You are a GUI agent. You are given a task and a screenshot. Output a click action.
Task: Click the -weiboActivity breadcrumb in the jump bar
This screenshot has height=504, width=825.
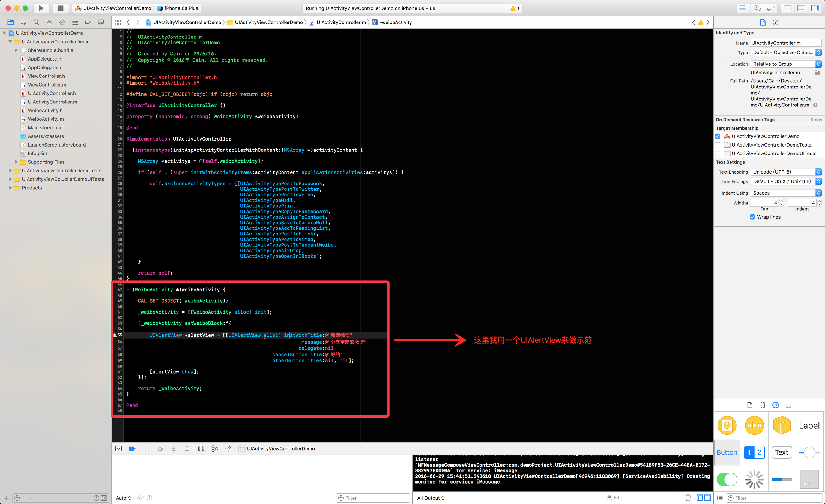tap(395, 22)
